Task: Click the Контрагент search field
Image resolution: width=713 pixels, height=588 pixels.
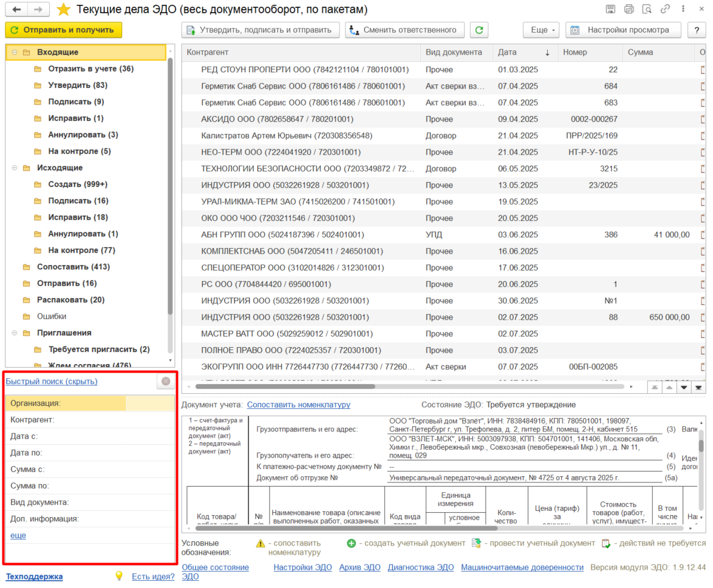Action: click(90, 420)
